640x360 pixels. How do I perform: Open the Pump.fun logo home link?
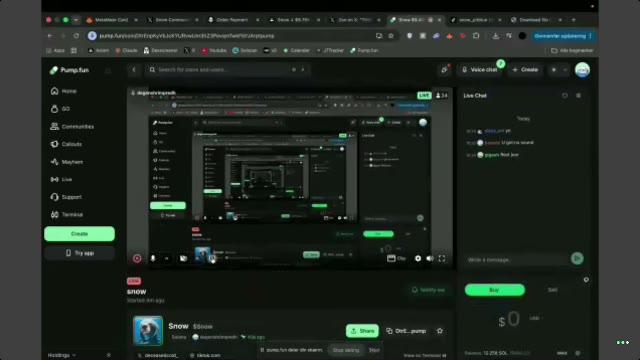click(69, 70)
